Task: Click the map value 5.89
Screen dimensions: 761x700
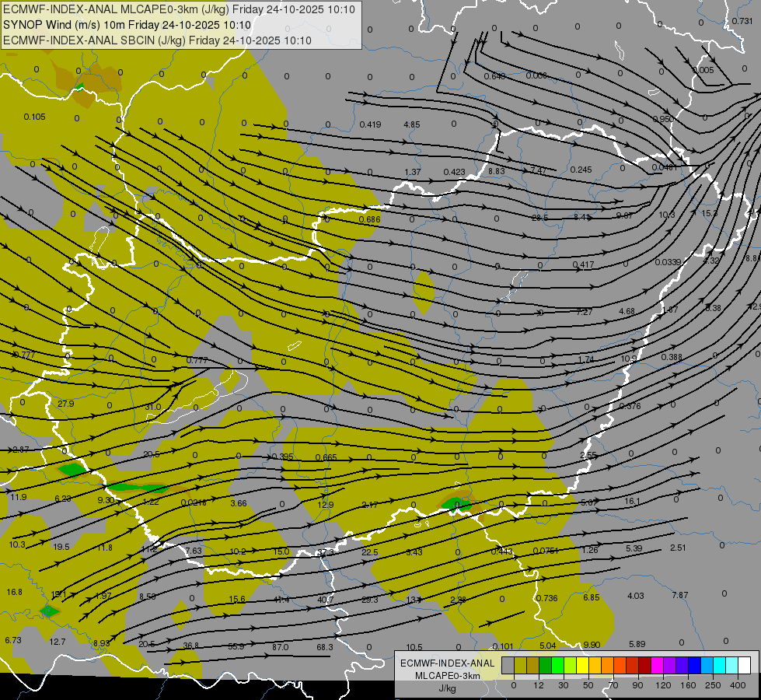Action: tap(637, 644)
